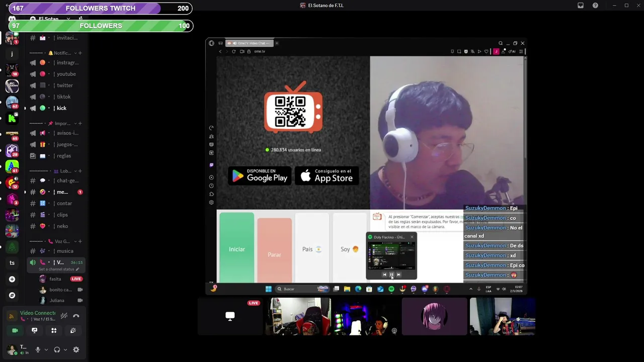Open the kick server with green K icon
This screenshot has width=644, height=362.
12,119
